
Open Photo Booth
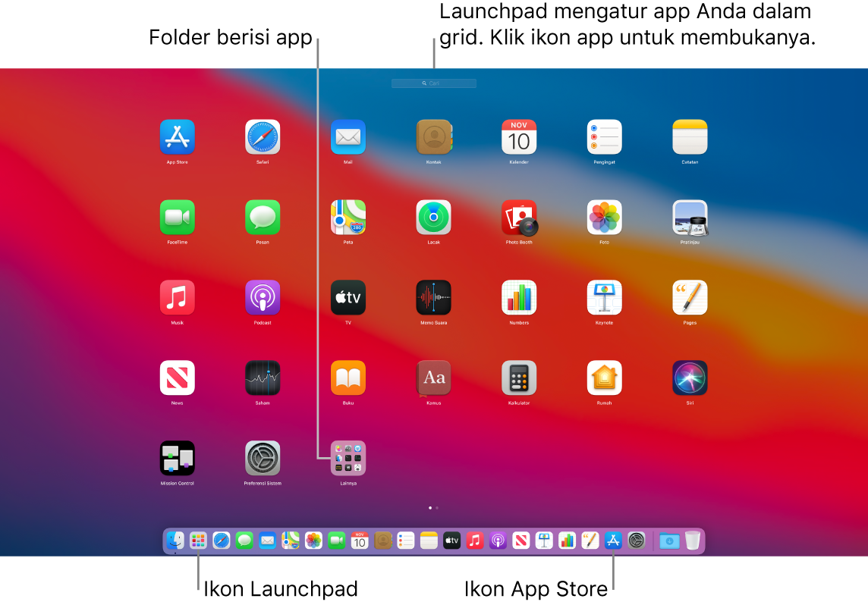tap(519, 218)
